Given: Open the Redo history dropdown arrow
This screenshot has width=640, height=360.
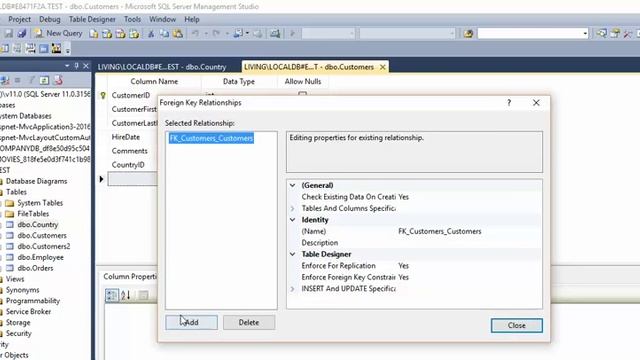Looking at the screenshot, I should click(227, 33).
